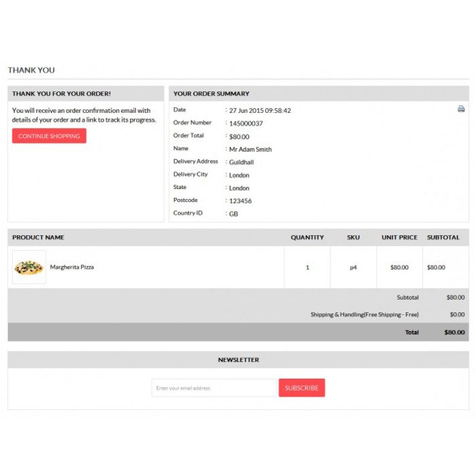Screen dimensions: 476x476
Task: Click the Shipping & Handling free shipping row
Action: click(238, 314)
